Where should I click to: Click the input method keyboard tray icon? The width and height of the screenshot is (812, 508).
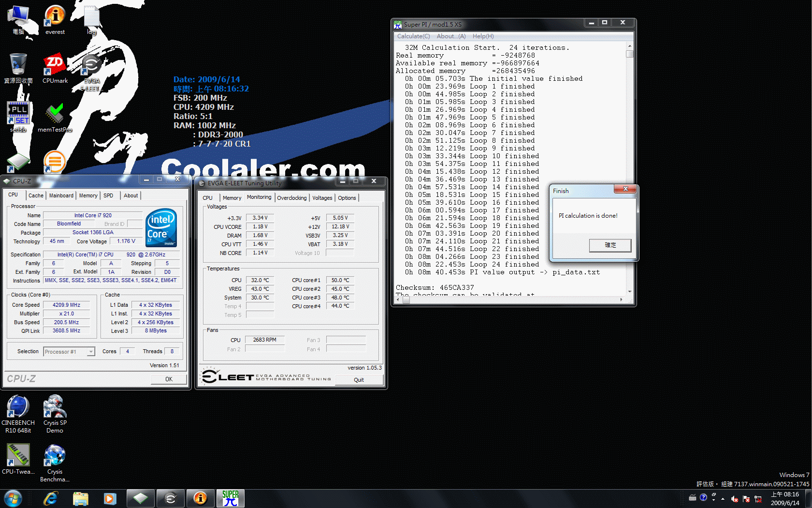[x=692, y=497]
